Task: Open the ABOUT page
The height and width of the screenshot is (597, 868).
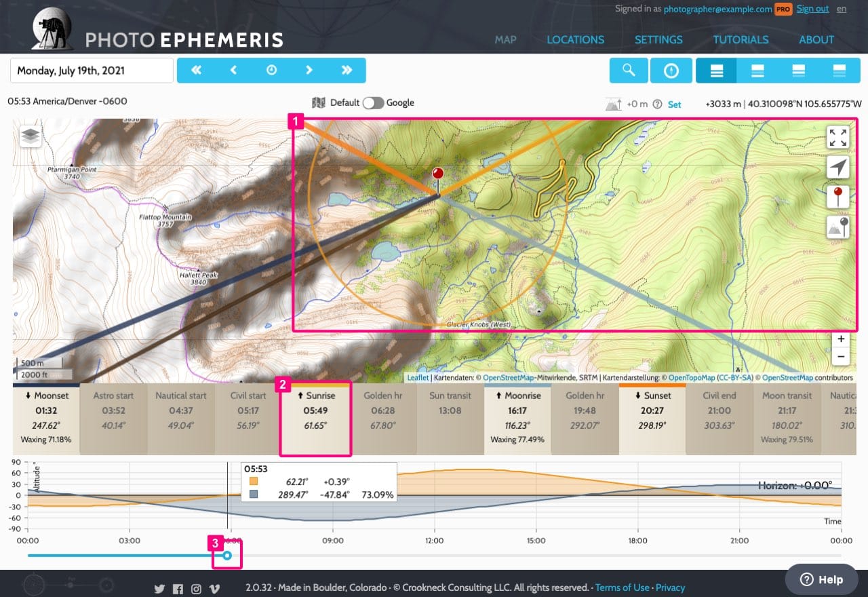Action: pyautogui.click(x=816, y=39)
